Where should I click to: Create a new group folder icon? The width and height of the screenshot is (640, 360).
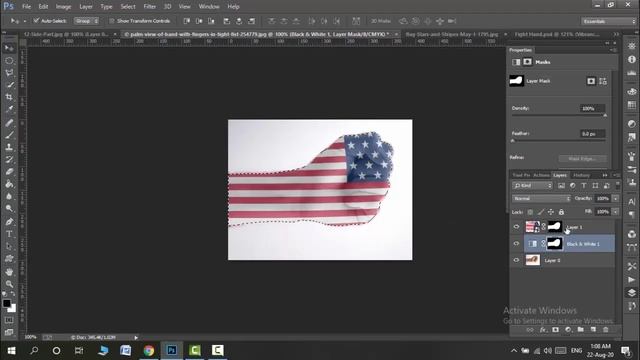click(580, 330)
